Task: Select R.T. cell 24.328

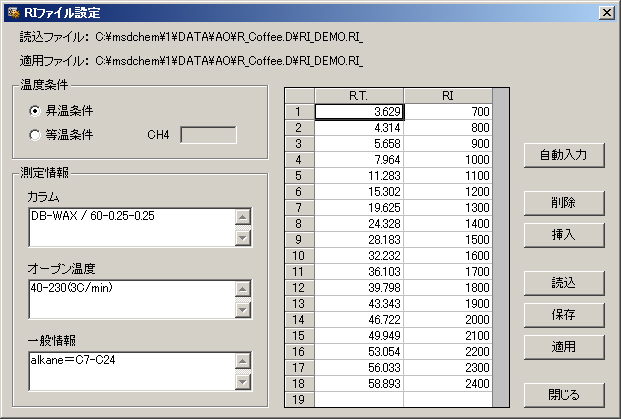Action: (x=359, y=224)
